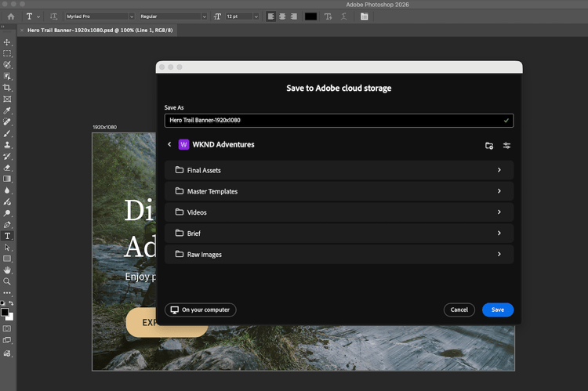Create a new folder in cloud storage
This screenshot has width=588, height=391.
pos(489,146)
